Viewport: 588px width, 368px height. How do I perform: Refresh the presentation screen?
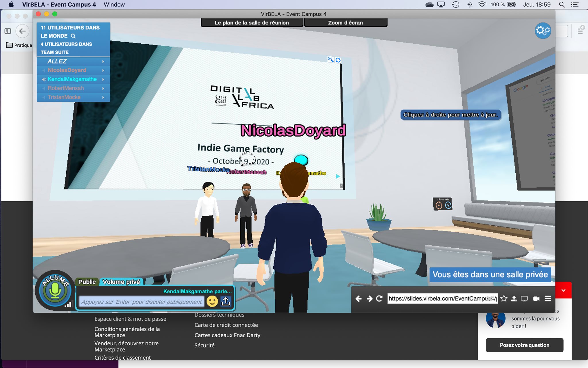[x=338, y=60]
